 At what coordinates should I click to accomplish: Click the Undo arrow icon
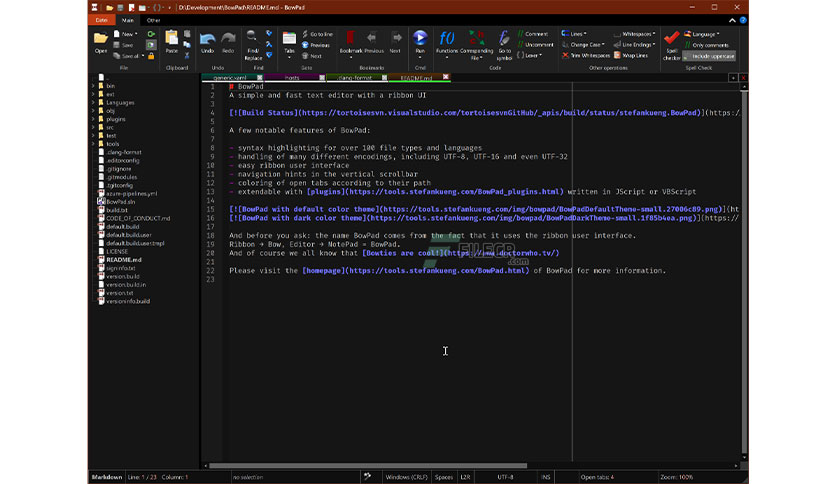[x=207, y=38]
